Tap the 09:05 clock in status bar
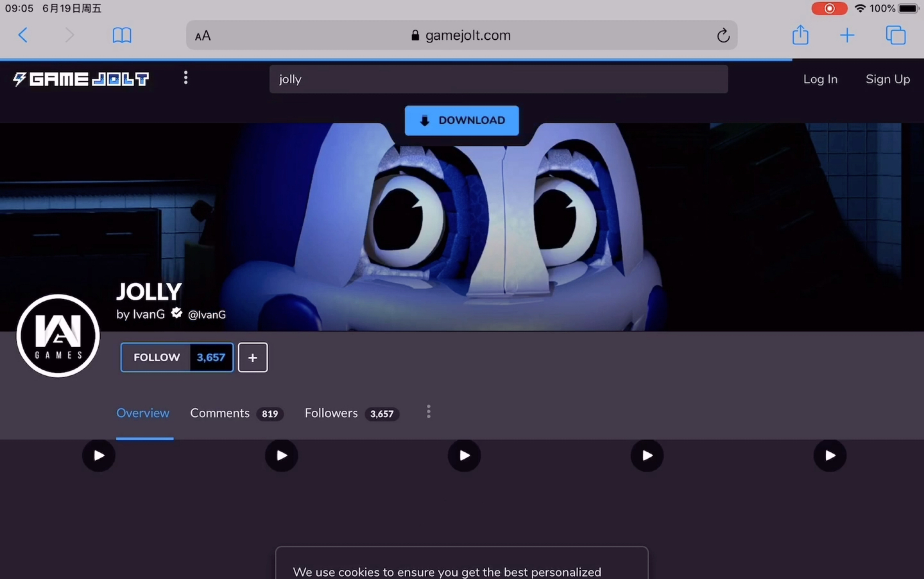 pos(19,8)
